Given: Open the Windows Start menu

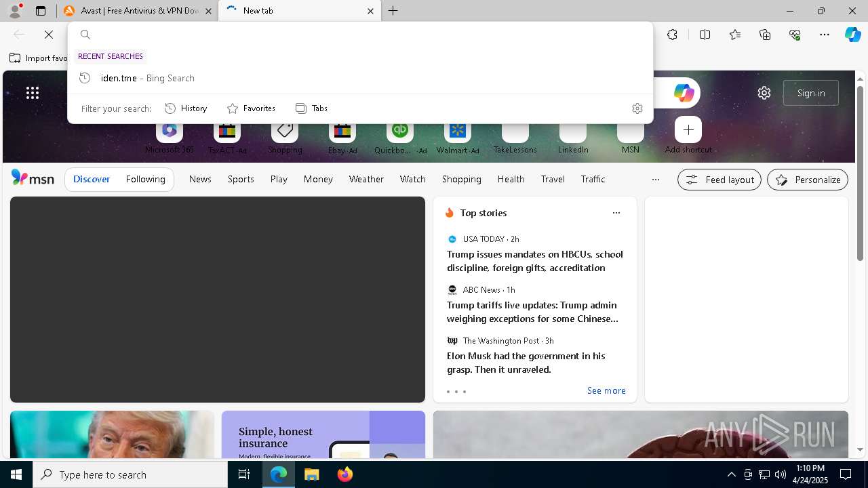Looking at the screenshot, I should [x=16, y=474].
